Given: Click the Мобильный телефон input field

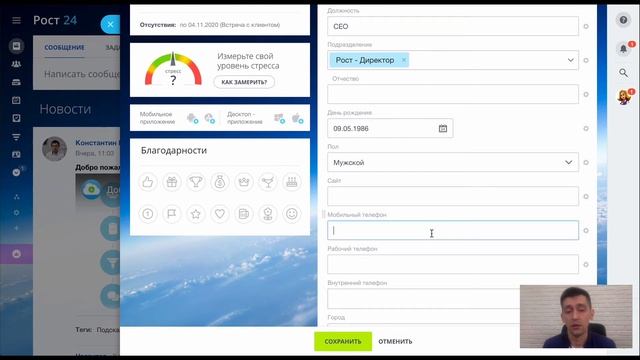Looking at the screenshot, I should tap(453, 231).
